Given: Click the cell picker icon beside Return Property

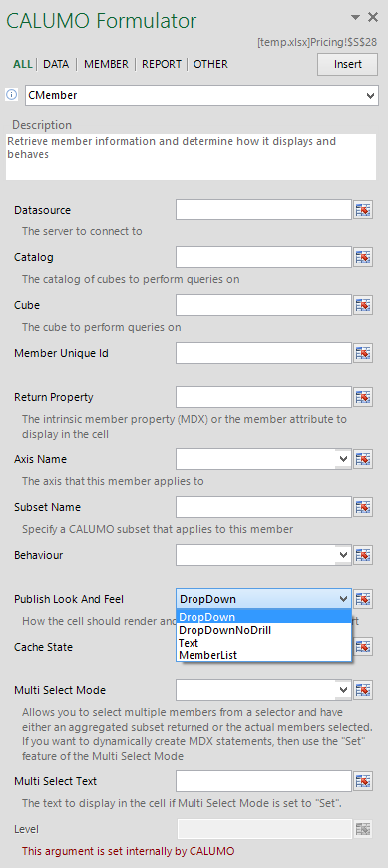Looking at the screenshot, I should 362,397.
